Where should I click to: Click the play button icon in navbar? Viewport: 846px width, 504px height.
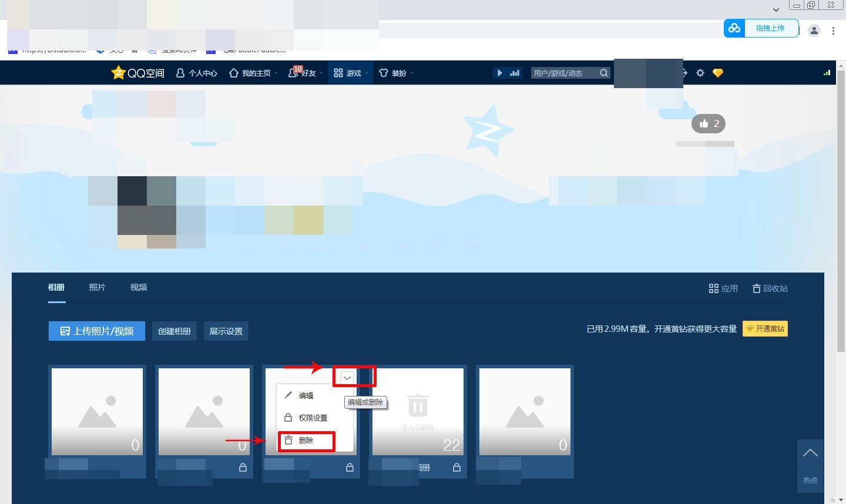pos(499,72)
